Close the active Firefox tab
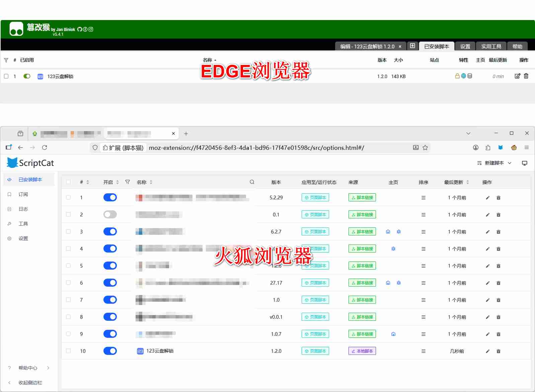The height and width of the screenshot is (392, 535). (173, 133)
